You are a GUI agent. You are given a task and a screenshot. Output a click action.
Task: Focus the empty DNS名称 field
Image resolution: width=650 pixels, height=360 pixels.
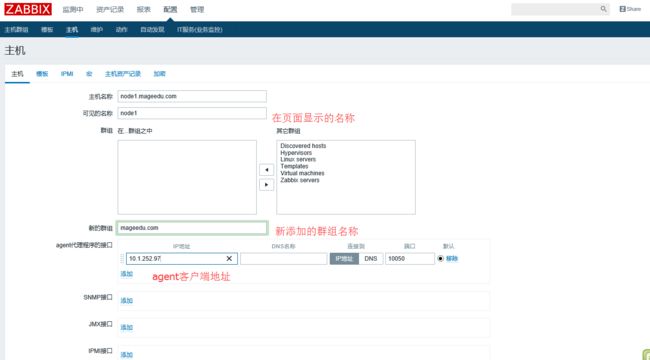pos(284,258)
